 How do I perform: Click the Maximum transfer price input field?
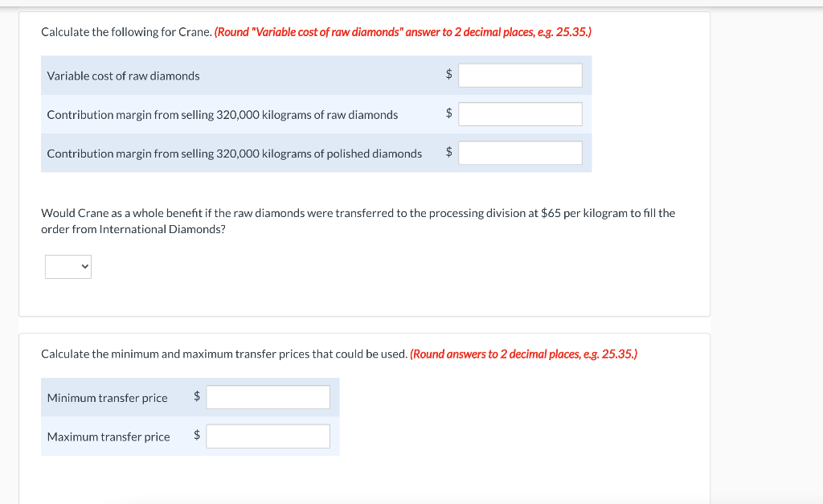coord(268,436)
